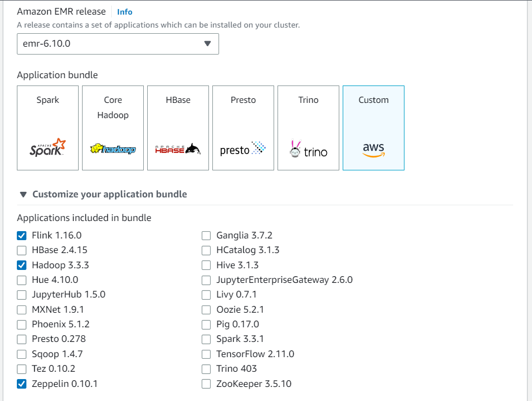Select the HBase application bundle
Viewport: 532px width, 401px height.
(x=178, y=128)
